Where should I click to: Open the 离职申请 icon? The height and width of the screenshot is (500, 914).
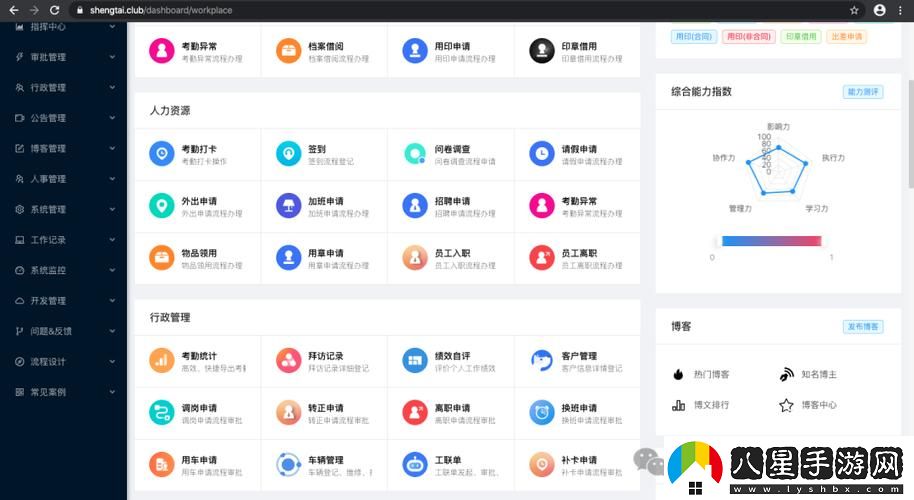click(415, 413)
